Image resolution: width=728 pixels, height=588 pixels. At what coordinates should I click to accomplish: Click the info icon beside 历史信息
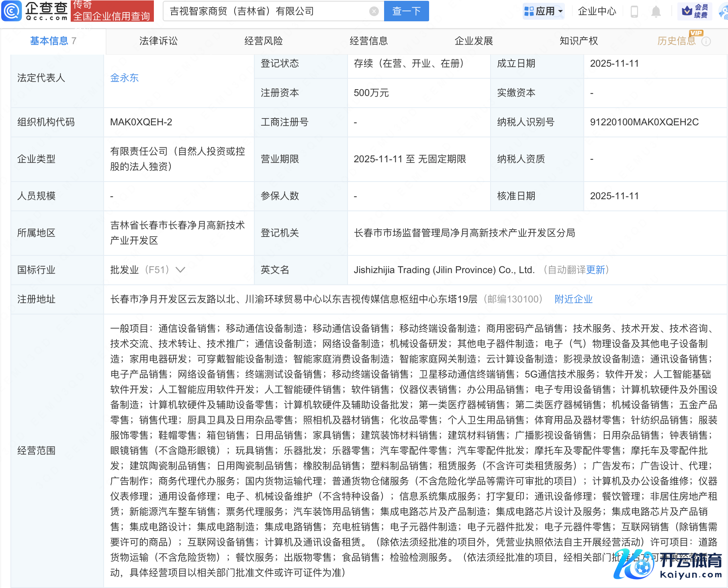pos(706,41)
